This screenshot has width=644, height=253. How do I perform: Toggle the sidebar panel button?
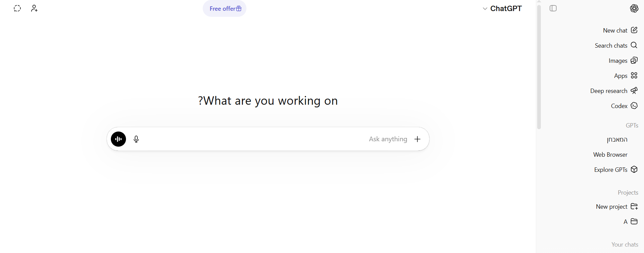tap(553, 8)
